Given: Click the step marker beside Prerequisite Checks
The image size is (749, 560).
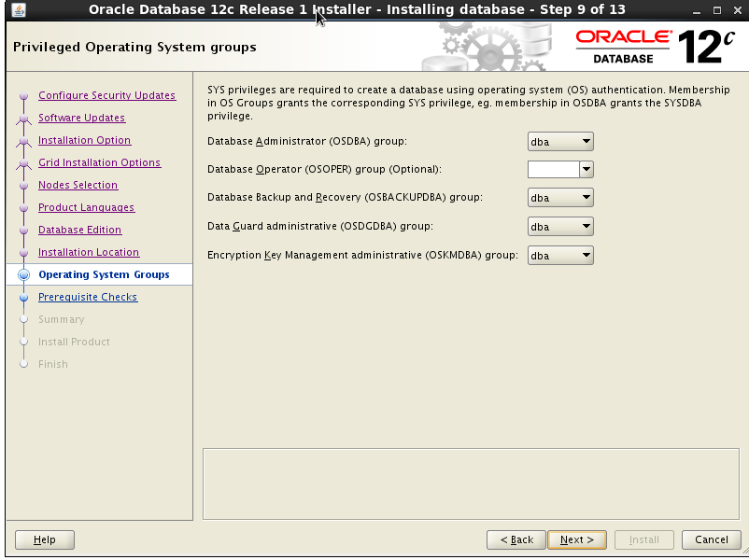Looking at the screenshot, I should point(24,298).
